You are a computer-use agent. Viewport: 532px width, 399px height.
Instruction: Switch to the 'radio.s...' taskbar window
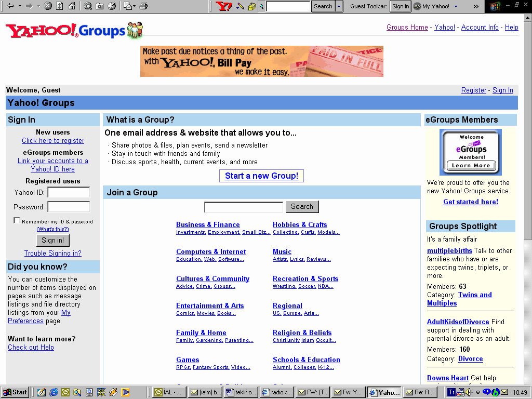(277, 392)
